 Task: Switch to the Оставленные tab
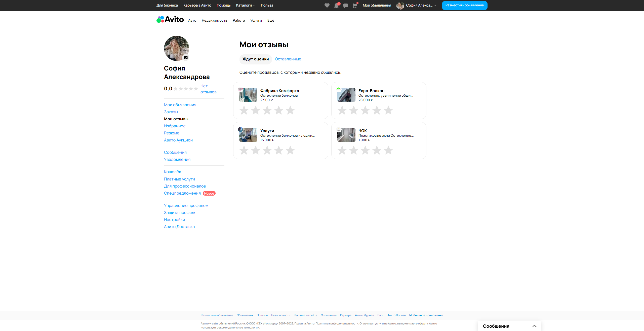point(288,59)
